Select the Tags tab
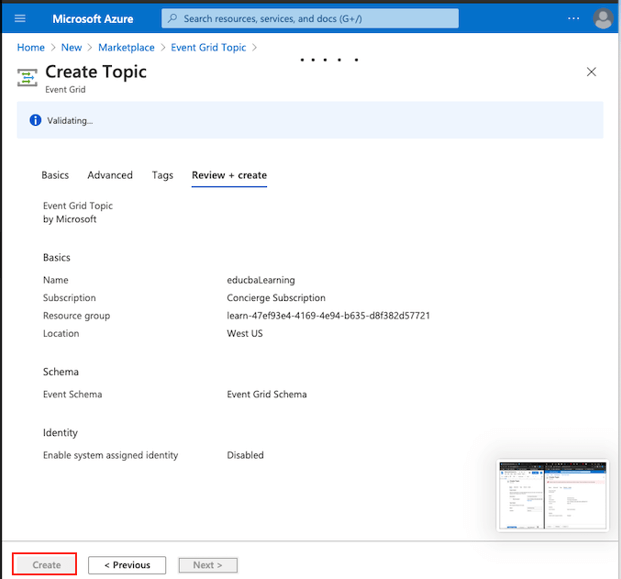 (x=162, y=175)
